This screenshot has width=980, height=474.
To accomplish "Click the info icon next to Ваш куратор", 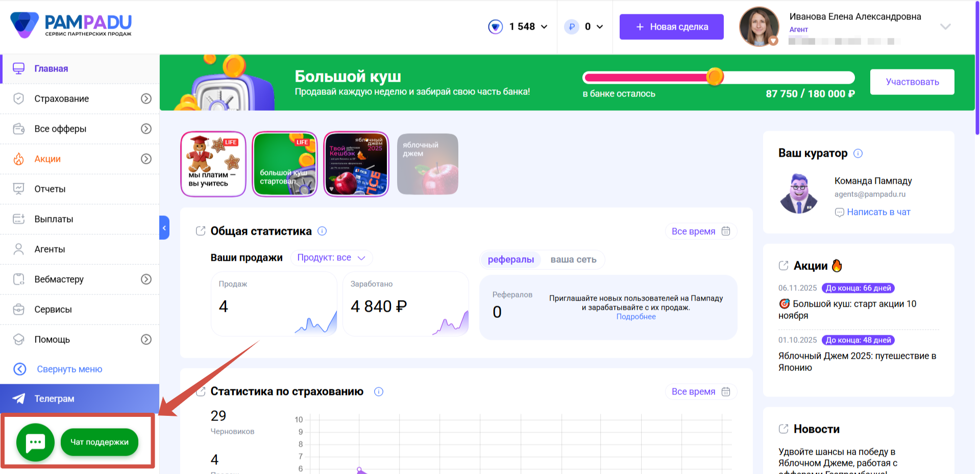I will click(858, 154).
